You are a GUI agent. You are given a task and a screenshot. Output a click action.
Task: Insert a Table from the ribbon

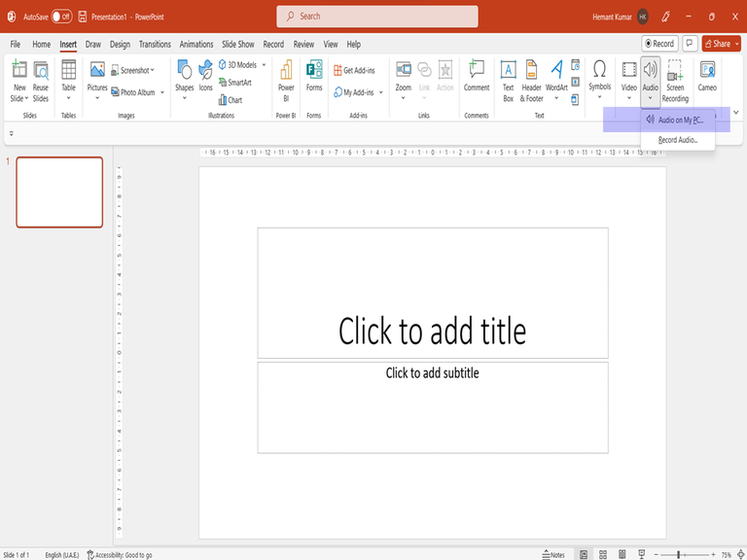[x=68, y=78]
